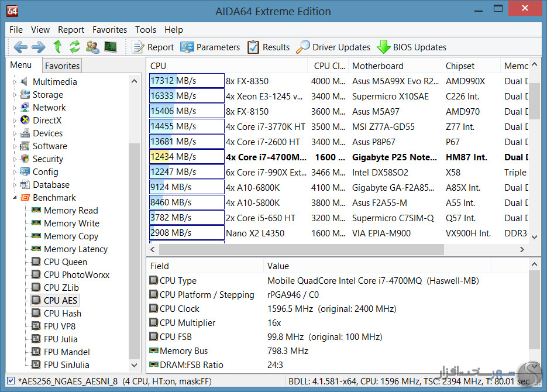This screenshot has width=547, height=392.
Task: Click the horizontal scrollbar right arrow
Action: 522,249
